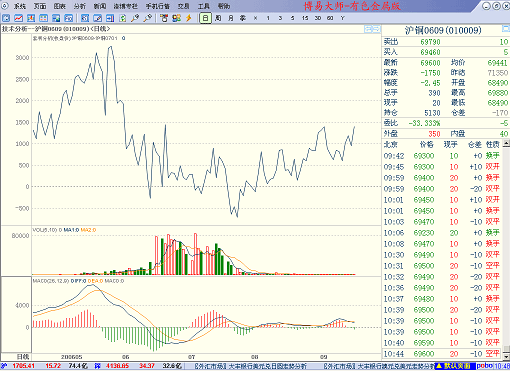Click the fourth toolbar icon from left

[43, 18]
